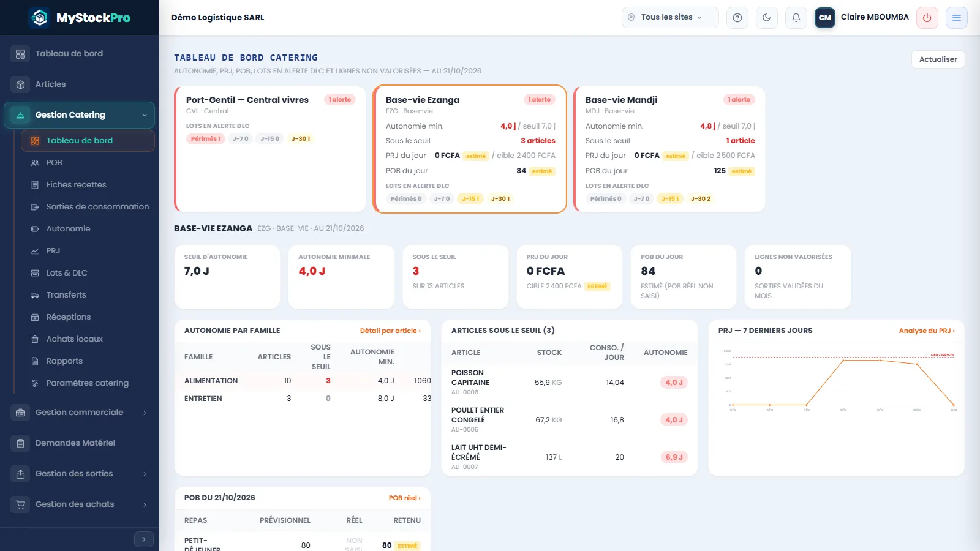Select the Port-Gentil Central vivres card
This screenshot has height=551, width=980.
tap(270, 149)
